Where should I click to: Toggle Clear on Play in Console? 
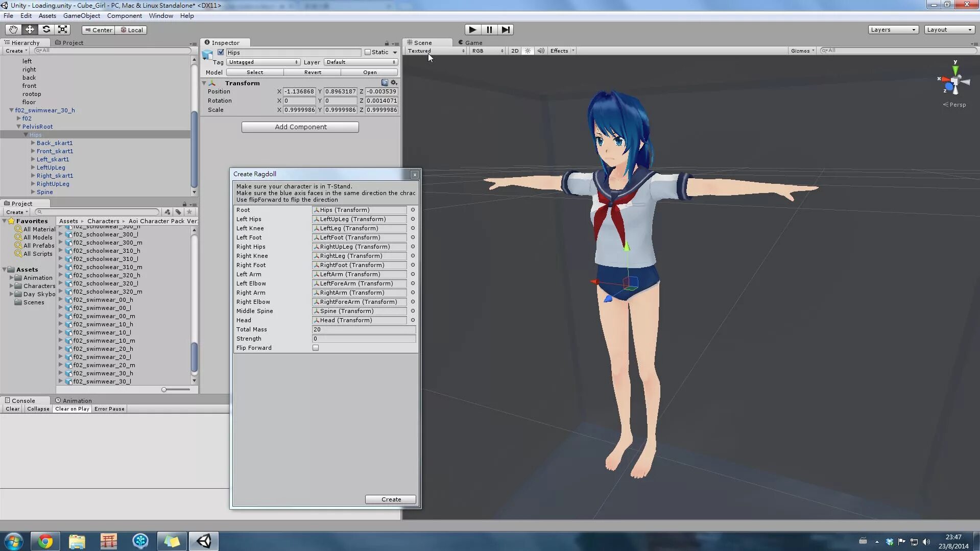[x=72, y=409]
